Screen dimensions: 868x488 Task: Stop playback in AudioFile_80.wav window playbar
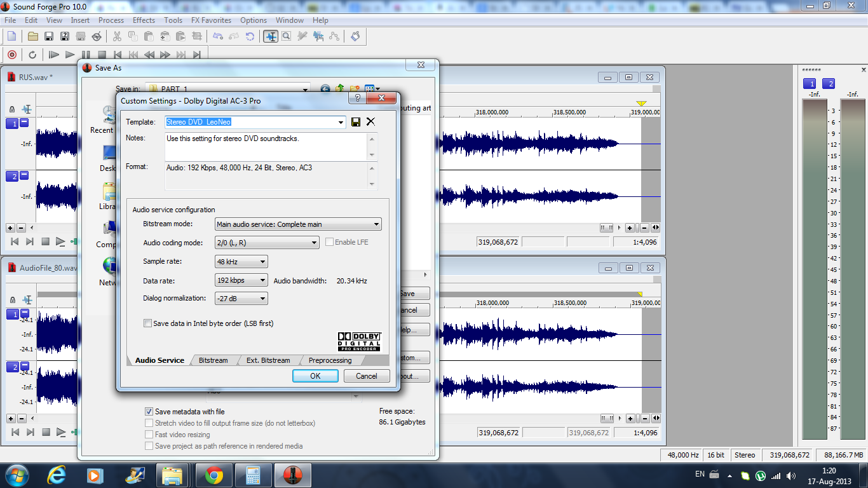tap(45, 432)
